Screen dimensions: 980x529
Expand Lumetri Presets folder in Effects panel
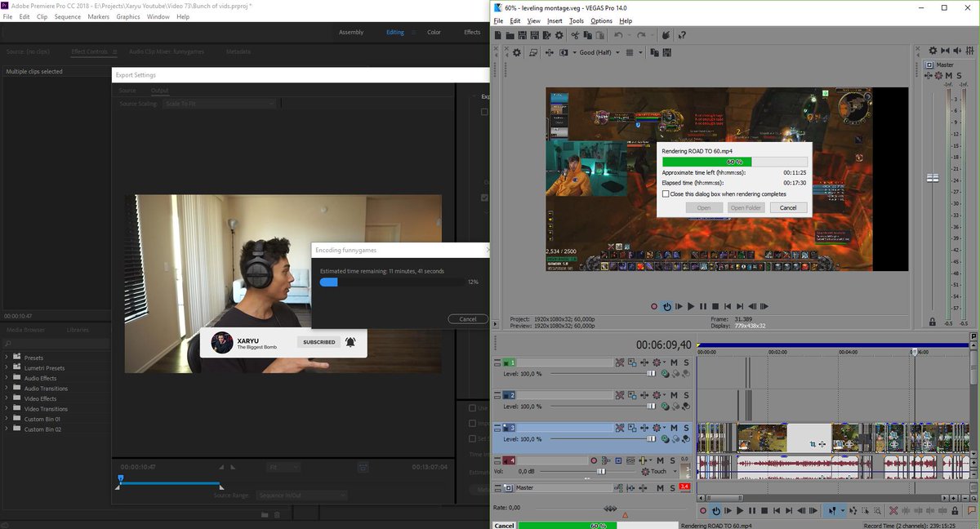coord(7,368)
